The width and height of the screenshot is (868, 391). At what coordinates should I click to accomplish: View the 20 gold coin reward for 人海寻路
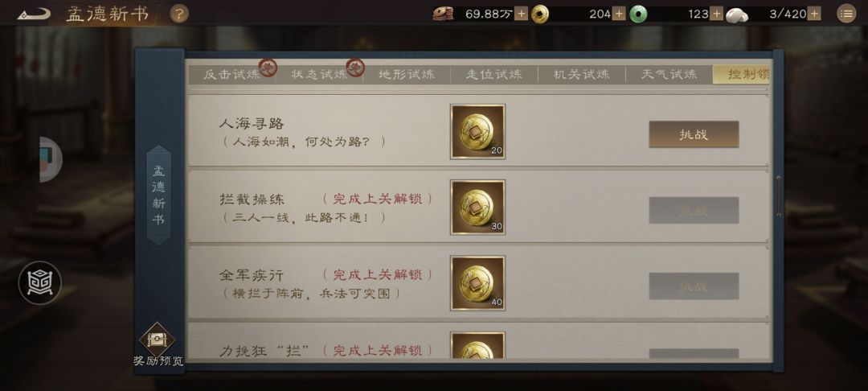tap(477, 132)
